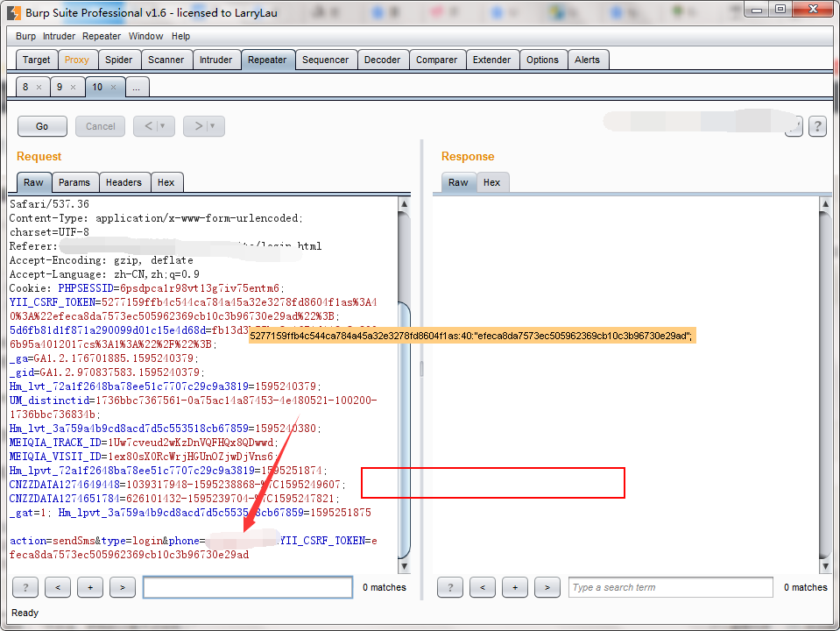Image resolution: width=840 pixels, height=631 pixels.
Task: Go forward to next request history arrow
Action: (x=198, y=126)
